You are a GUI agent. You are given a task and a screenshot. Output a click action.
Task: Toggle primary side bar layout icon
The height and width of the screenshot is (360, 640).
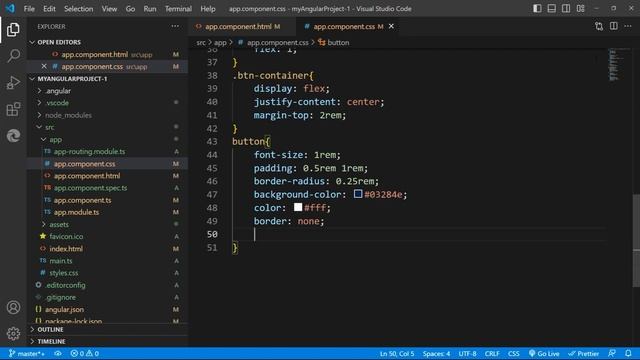(537, 9)
